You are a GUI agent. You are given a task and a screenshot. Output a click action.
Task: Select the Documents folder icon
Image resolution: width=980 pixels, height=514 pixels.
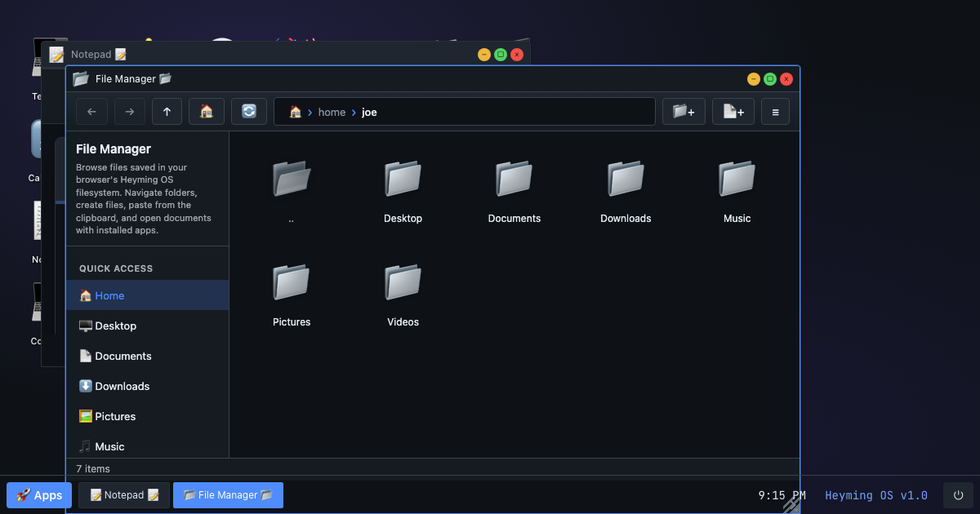(514, 178)
